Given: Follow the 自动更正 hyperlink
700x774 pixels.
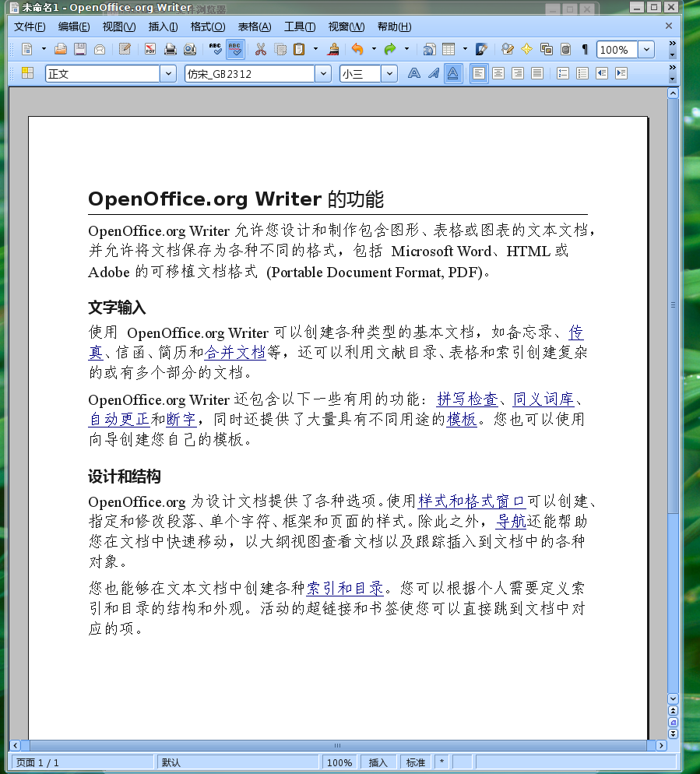Looking at the screenshot, I should [119, 419].
